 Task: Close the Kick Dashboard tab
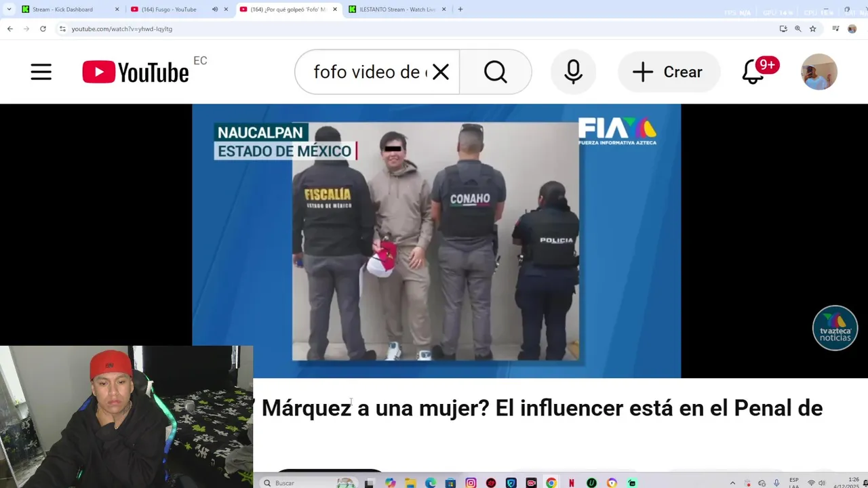coord(117,9)
